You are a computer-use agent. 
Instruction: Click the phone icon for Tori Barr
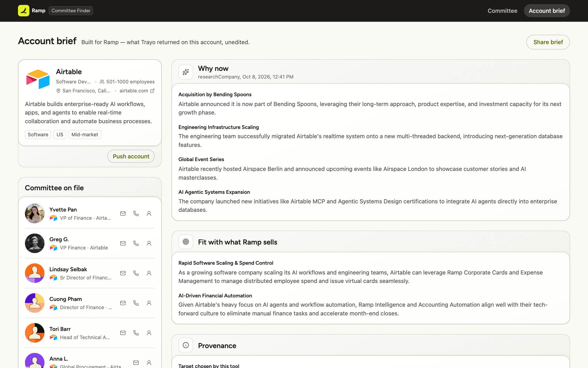(136, 333)
